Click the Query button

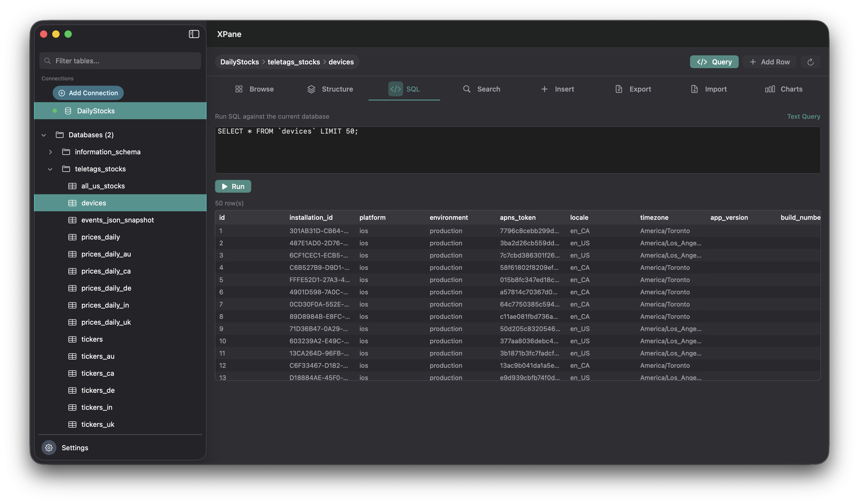click(714, 62)
